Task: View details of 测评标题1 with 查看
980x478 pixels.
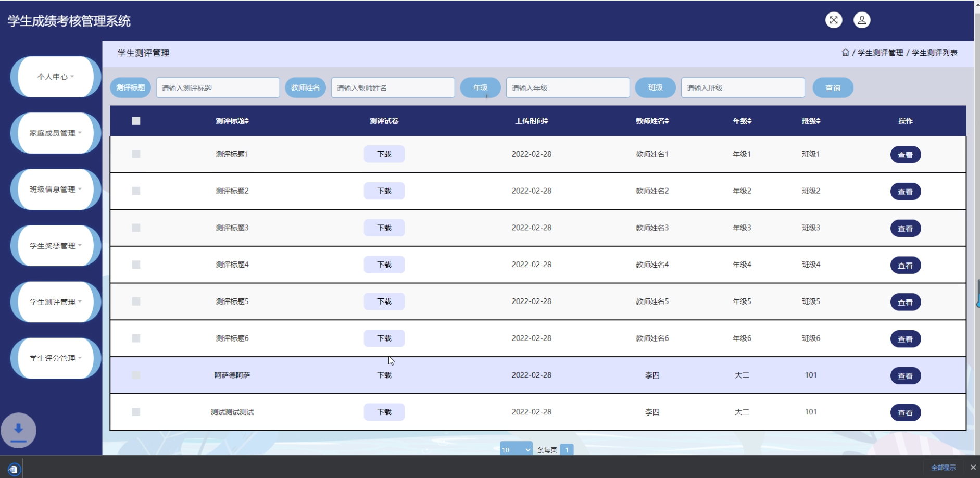Action: 906,155
